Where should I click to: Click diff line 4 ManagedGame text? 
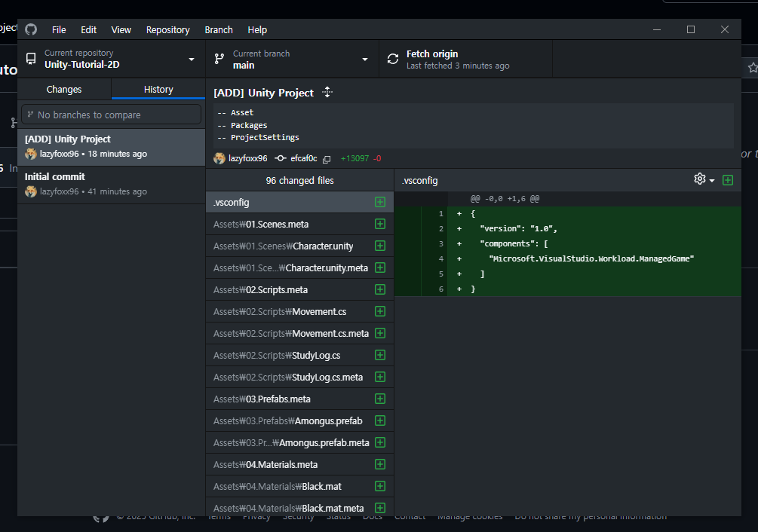591,258
